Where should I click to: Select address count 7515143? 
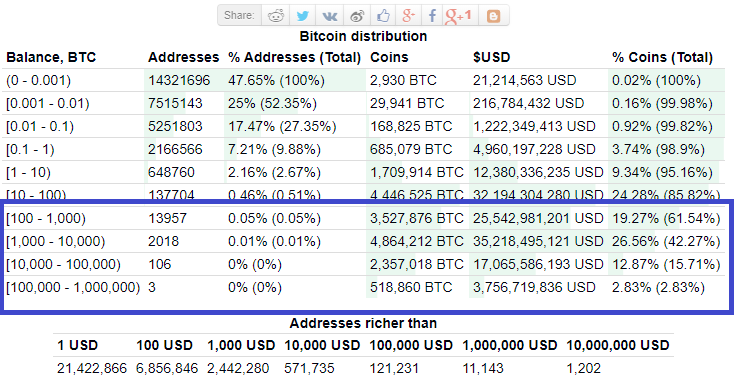click(x=175, y=103)
